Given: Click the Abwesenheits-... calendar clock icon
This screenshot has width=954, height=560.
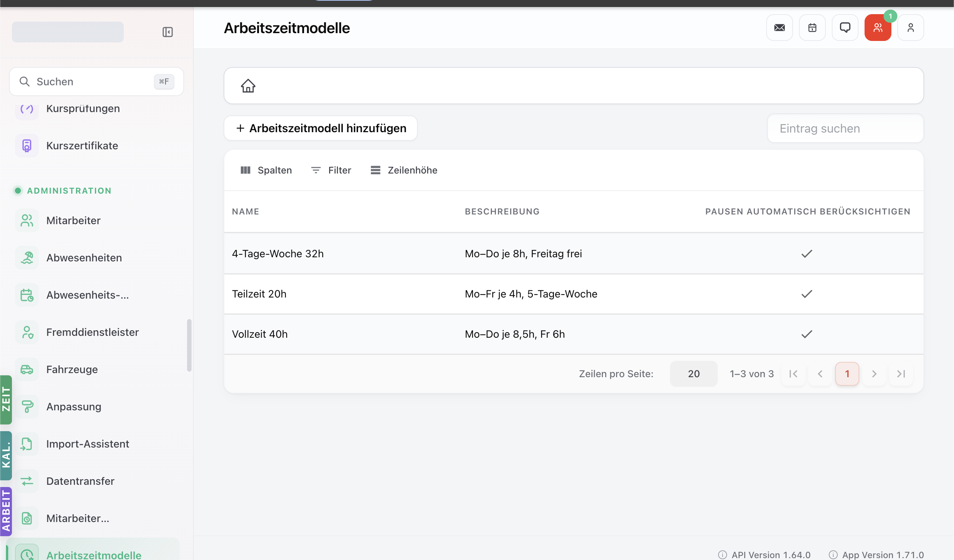Looking at the screenshot, I should 26,295.
